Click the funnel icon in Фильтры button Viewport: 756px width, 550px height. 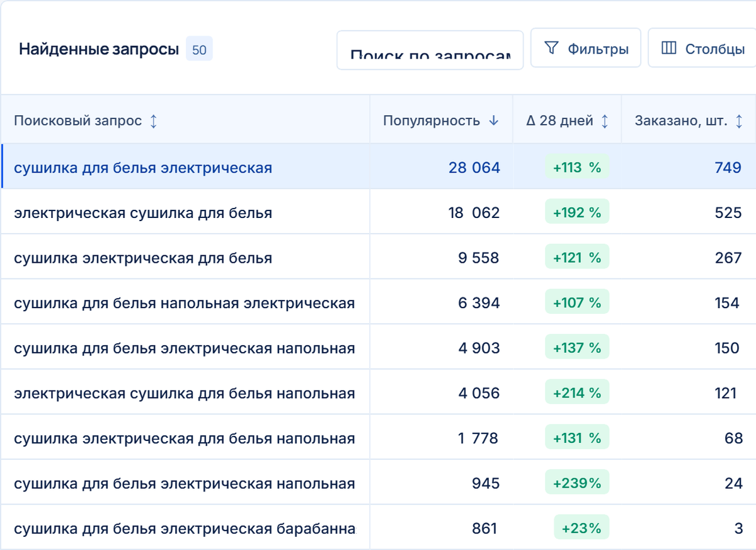click(551, 48)
